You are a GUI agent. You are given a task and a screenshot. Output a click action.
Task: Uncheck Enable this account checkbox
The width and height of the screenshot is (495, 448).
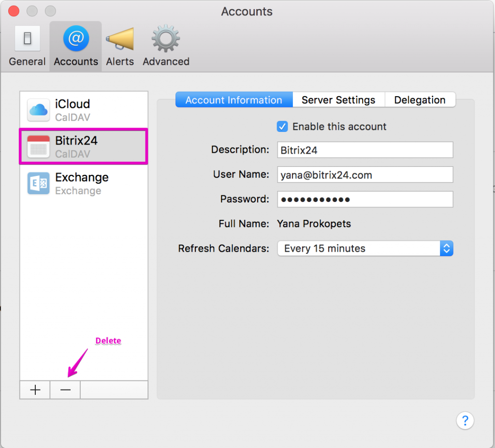click(282, 127)
